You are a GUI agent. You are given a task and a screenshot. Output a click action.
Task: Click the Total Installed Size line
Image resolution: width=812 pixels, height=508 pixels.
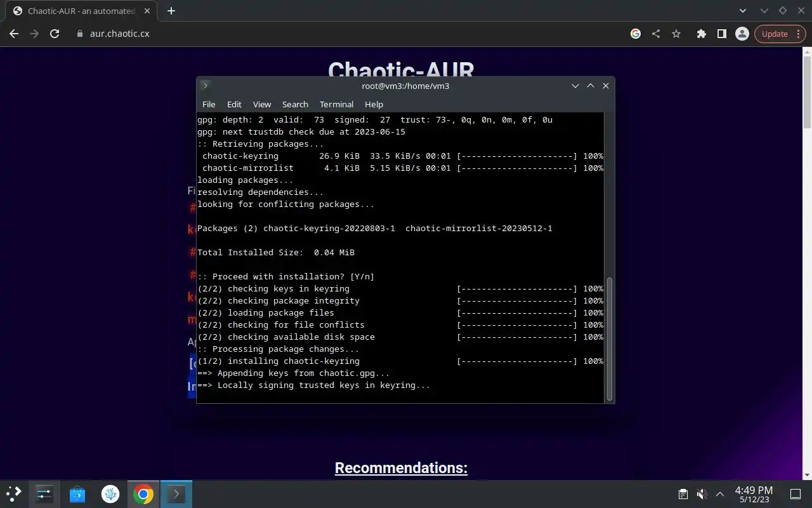pyautogui.click(x=275, y=252)
